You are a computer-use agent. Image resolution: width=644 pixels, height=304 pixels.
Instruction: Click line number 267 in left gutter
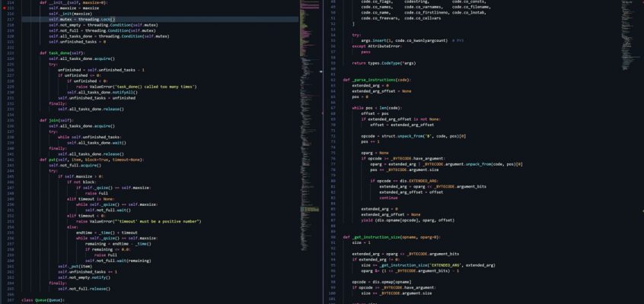(x=11, y=300)
